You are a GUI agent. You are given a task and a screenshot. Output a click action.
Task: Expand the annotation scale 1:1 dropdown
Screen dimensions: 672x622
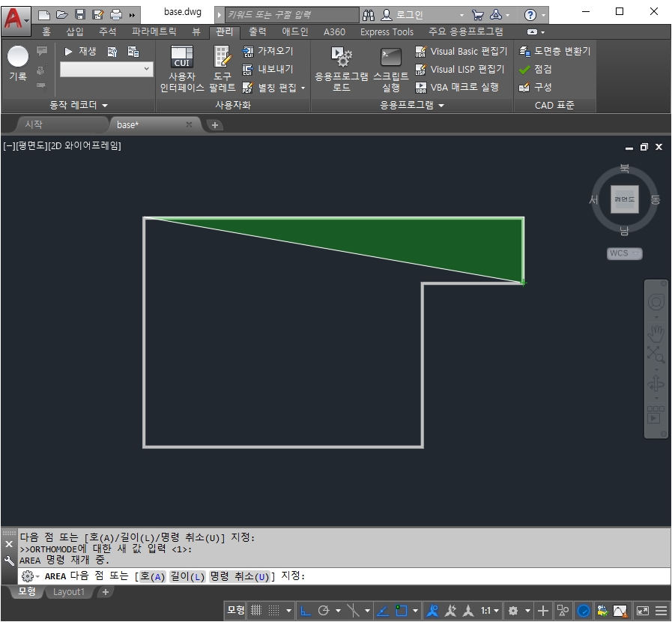coord(494,611)
